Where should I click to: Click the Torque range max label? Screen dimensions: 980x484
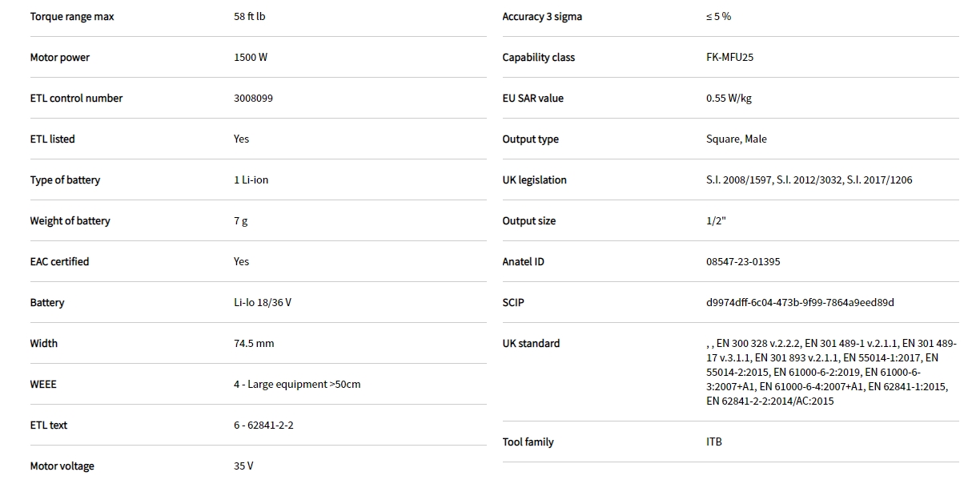pyautogui.click(x=72, y=17)
